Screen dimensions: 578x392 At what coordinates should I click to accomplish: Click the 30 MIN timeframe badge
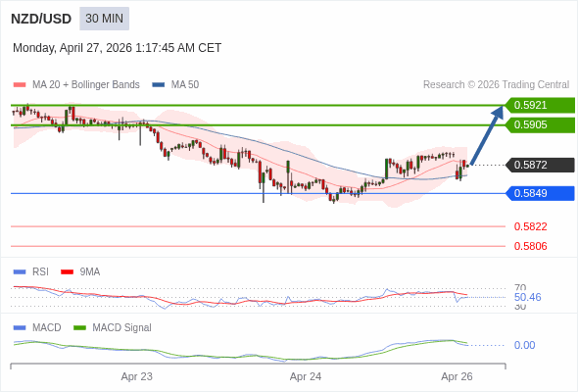pyautogui.click(x=104, y=19)
